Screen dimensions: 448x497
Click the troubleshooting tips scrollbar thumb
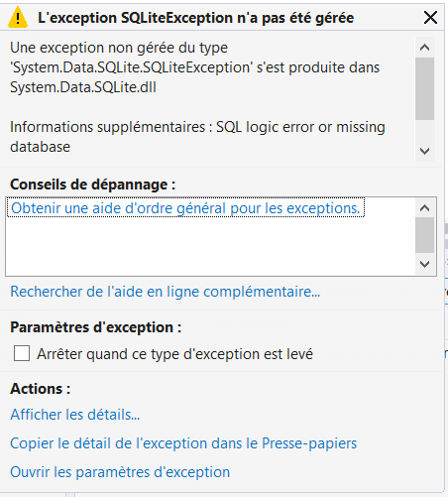point(424,235)
